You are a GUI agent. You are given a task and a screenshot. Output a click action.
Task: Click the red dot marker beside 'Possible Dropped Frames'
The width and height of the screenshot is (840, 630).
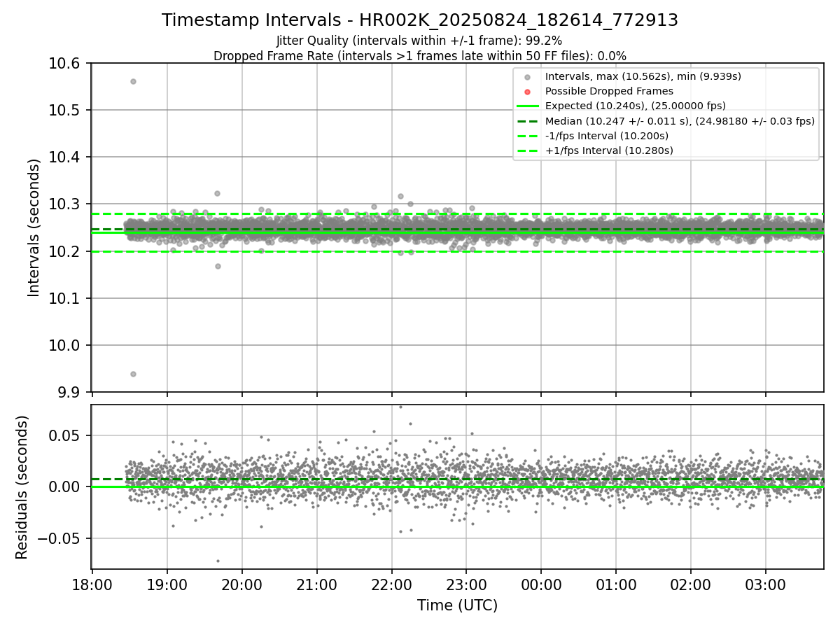click(x=527, y=92)
